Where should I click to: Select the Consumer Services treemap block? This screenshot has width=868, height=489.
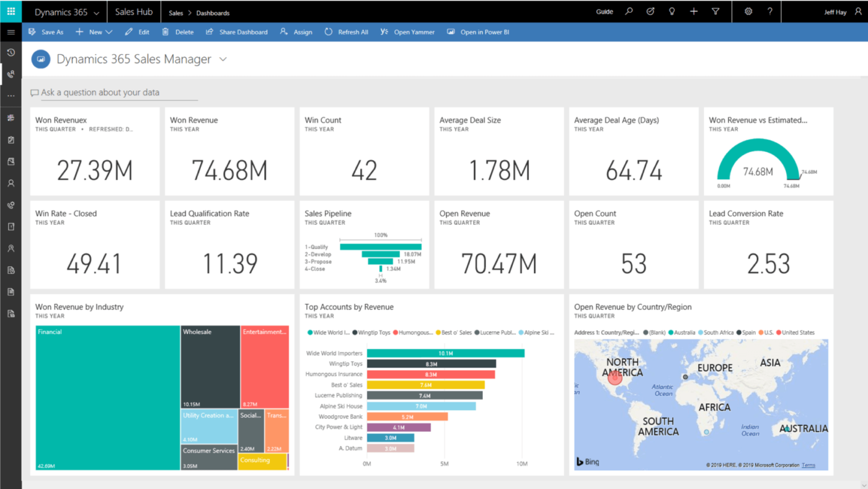click(x=210, y=457)
